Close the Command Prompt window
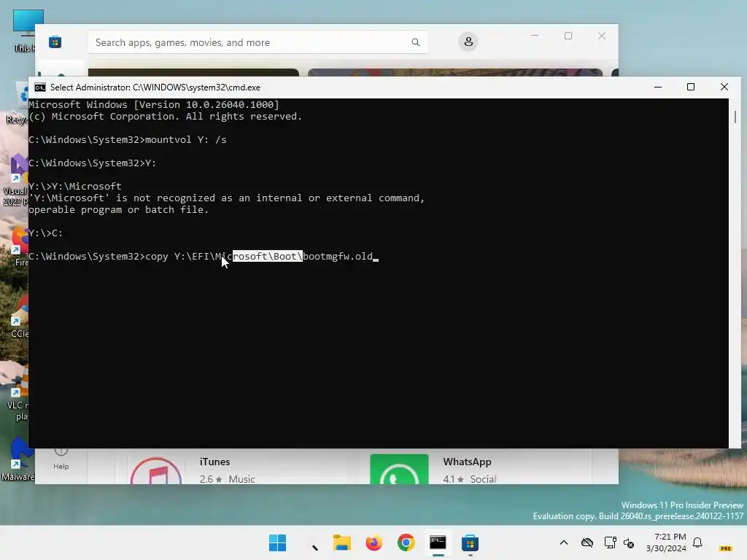 pyautogui.click(x=724, y=87)
